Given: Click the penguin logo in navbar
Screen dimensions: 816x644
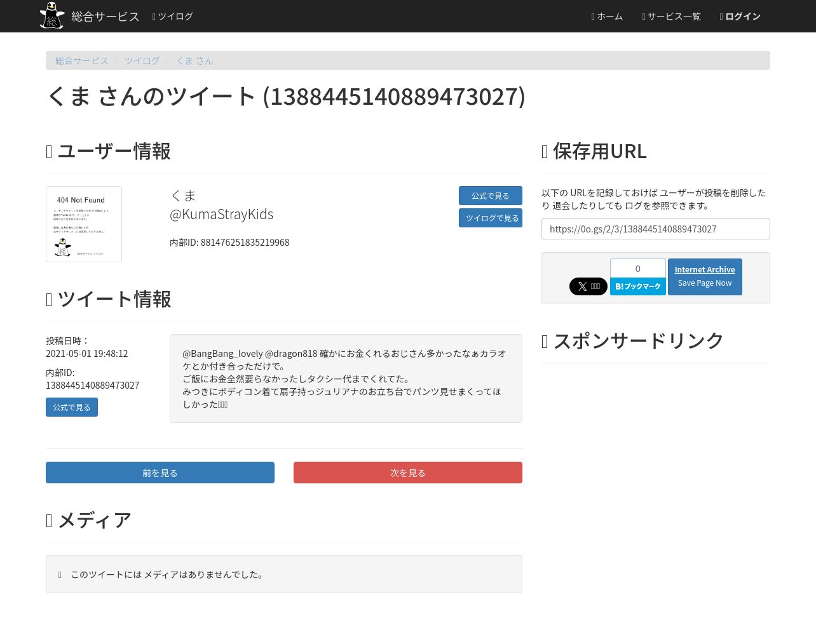Looking at the screenshot, I should point(51,16).
